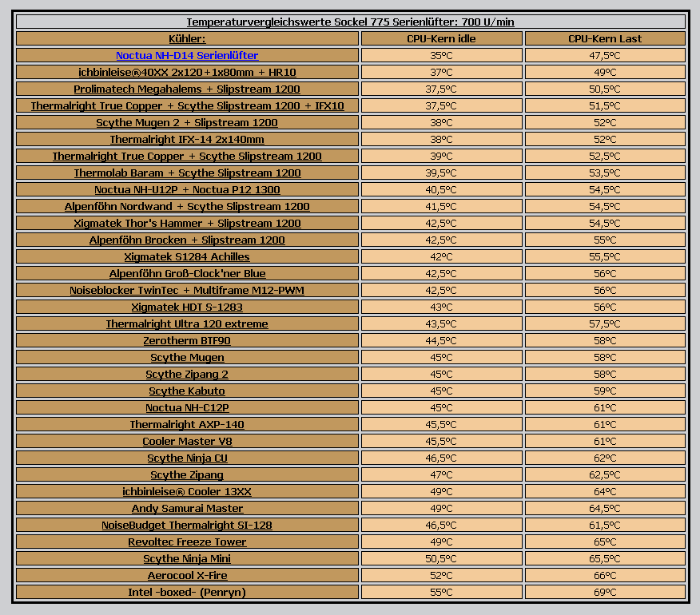Open Noiseblocker TwinTec + Multiframe M12-PWM link
The image size is (700, 615).
(x=187, y=290)
